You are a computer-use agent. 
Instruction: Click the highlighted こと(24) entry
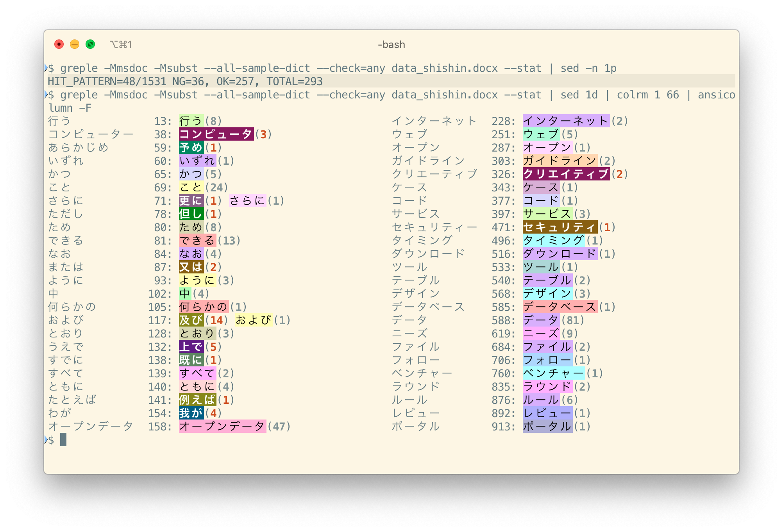pyautogui.click(x=191, y=187)
